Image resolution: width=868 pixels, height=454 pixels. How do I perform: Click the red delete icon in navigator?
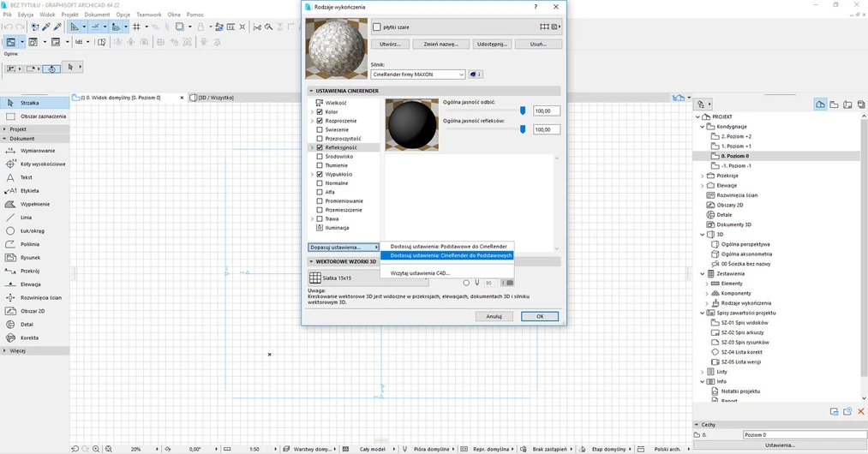[861, 411]
